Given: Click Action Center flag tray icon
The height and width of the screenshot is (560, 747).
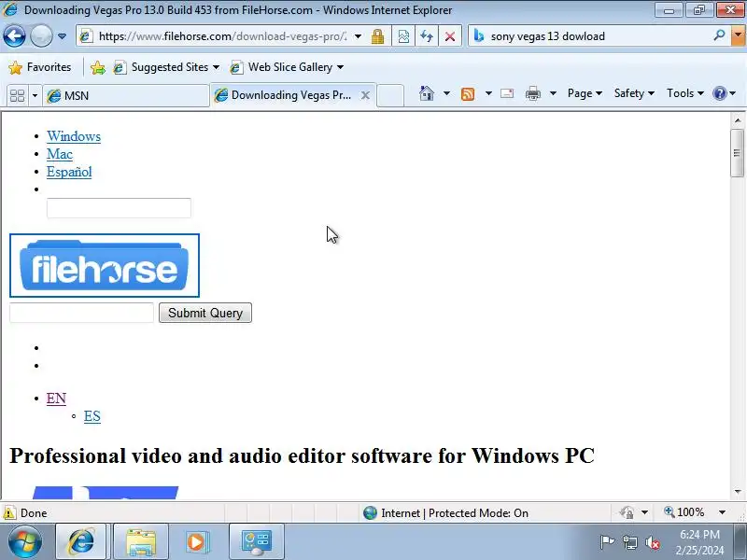Looking at the screenshot, I should click(x=607, y=542).
